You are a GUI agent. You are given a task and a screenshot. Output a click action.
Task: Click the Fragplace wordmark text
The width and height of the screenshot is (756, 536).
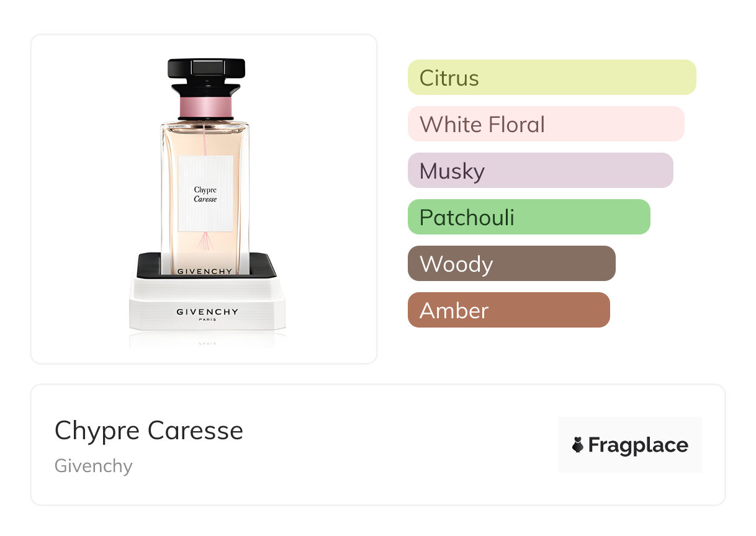(638, 445)
